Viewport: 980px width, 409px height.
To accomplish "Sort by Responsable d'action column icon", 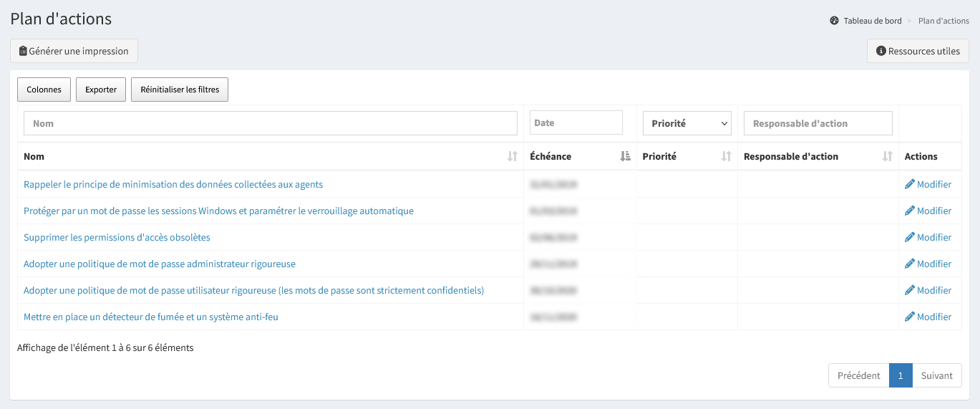I will coord(887,156).
